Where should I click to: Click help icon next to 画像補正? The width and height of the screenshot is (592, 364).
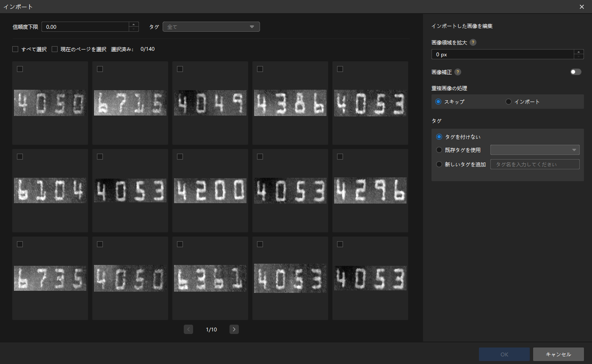click(x=458, y=72)
